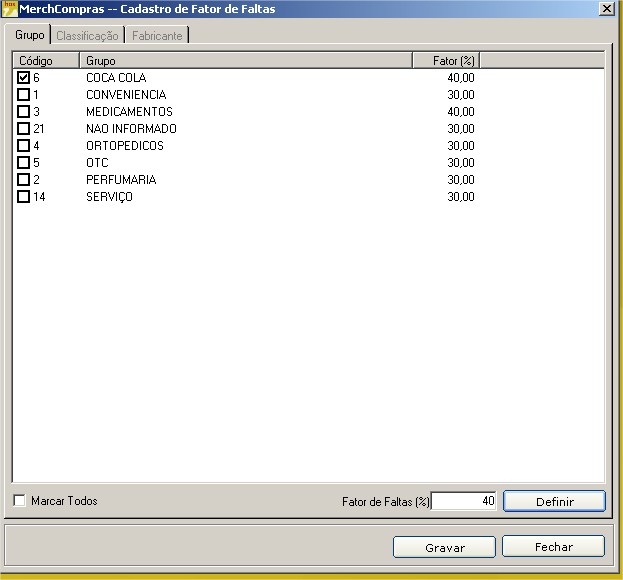623x580 pixels.
Task: Mark the OTC group checkbox
Action: point(24,163)
